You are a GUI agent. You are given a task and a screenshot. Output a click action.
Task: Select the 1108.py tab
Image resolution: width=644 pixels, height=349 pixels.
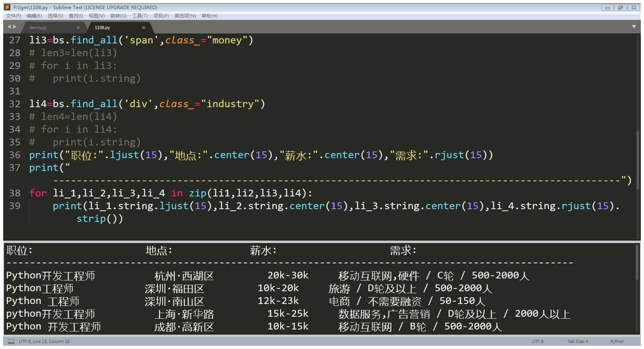pyautogui.click(x=103, y=27)
